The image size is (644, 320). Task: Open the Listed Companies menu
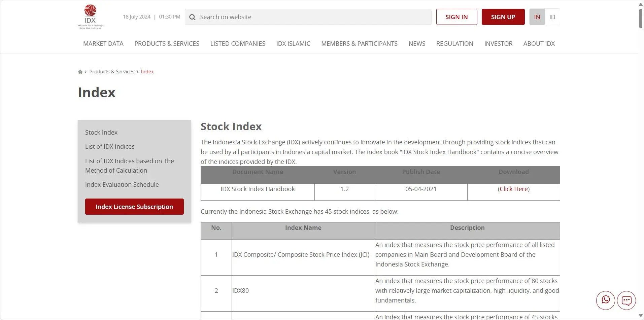pos(238,44)
